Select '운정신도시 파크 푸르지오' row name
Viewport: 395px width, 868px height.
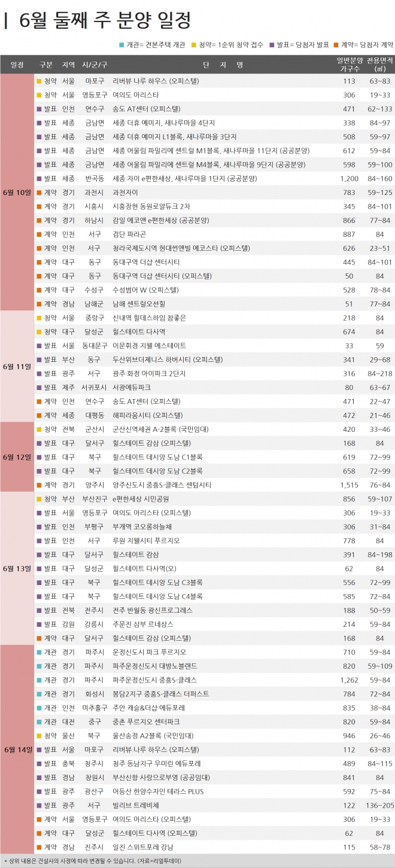tap(150, 652)
